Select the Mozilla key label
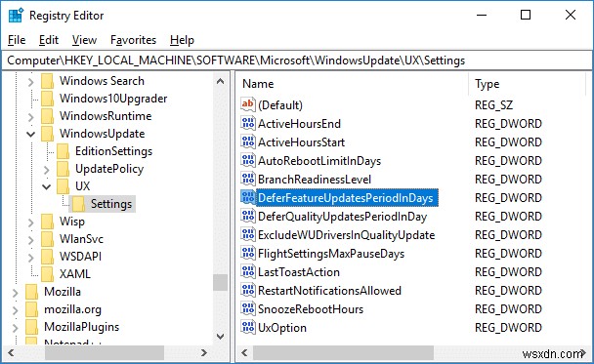Image resolution: width=594 pixels, height=364 pixels. [x=63, y=292]
